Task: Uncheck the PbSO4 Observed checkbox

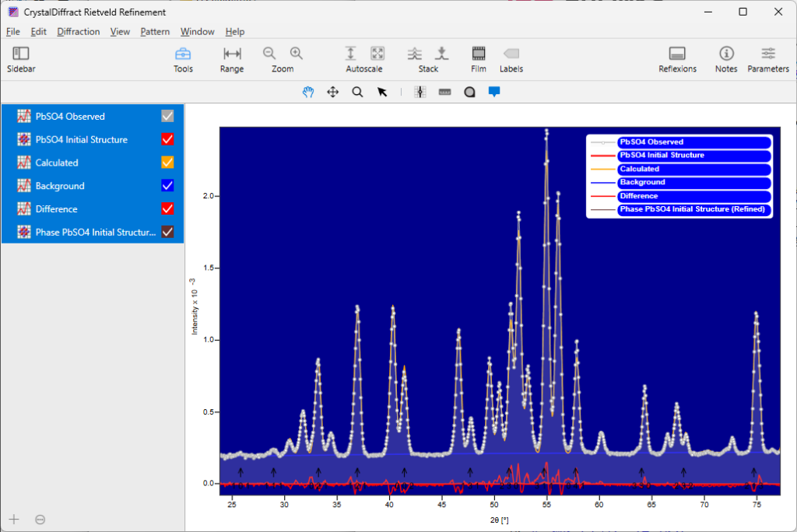Action: point(167,116)
